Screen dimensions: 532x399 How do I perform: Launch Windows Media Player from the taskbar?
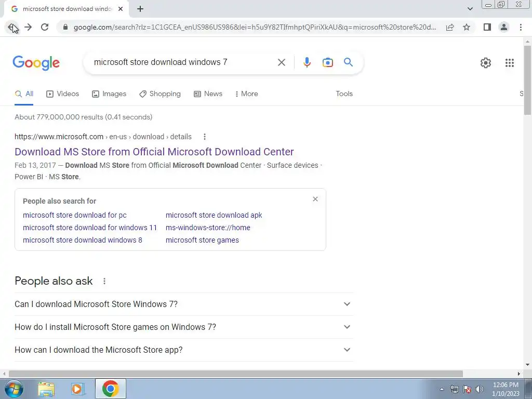(77, 389)
